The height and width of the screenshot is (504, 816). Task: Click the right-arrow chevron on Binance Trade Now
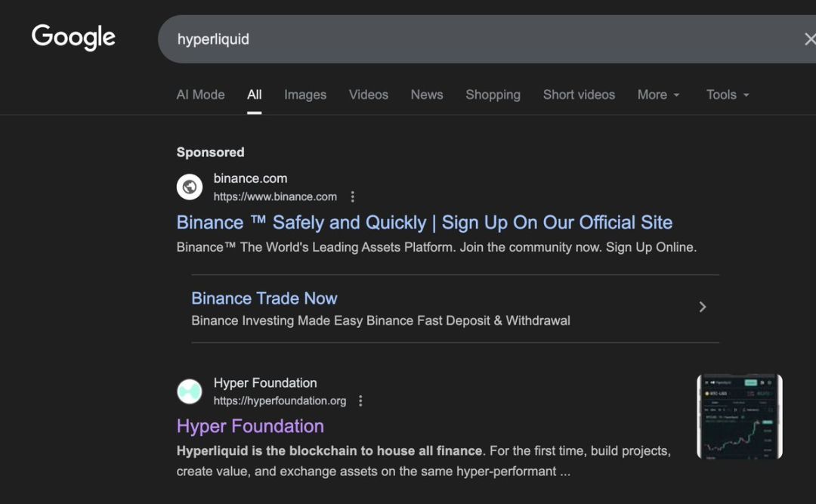coord(702,307)
